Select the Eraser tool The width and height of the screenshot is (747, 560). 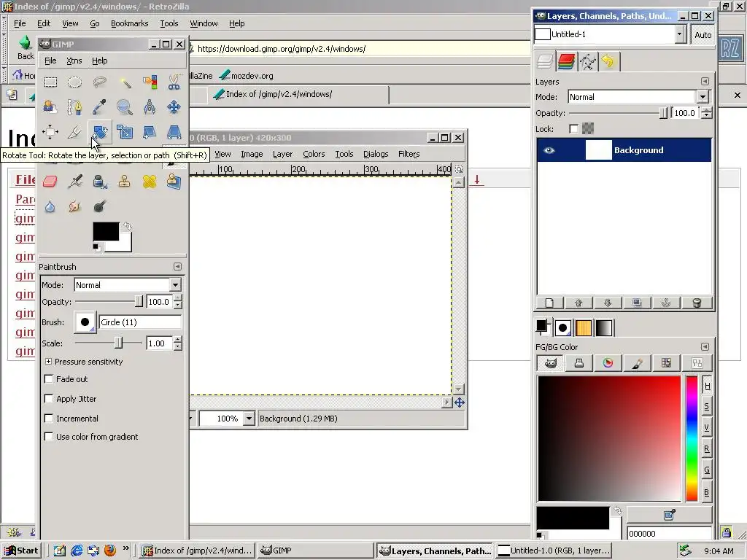tap(50, 182)
